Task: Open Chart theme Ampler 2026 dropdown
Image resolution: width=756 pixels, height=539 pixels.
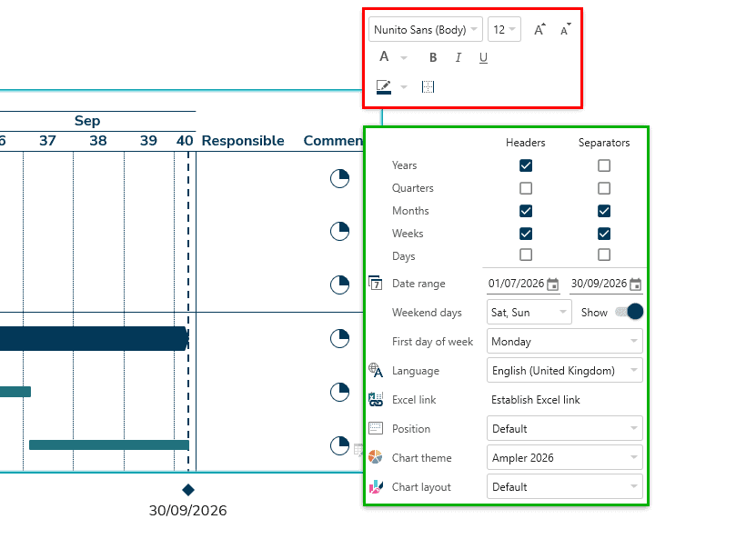Action: point(565,457)
